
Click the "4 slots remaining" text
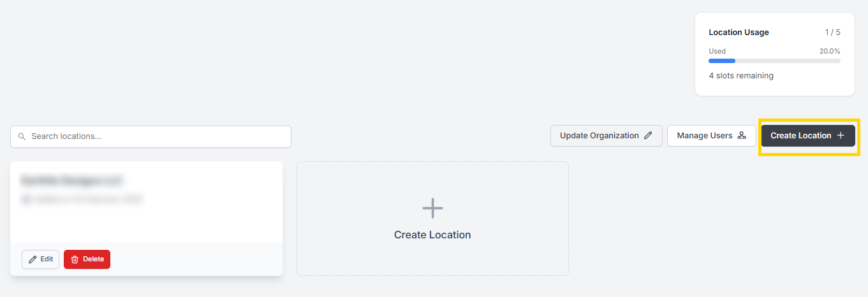tap(741, 76)
